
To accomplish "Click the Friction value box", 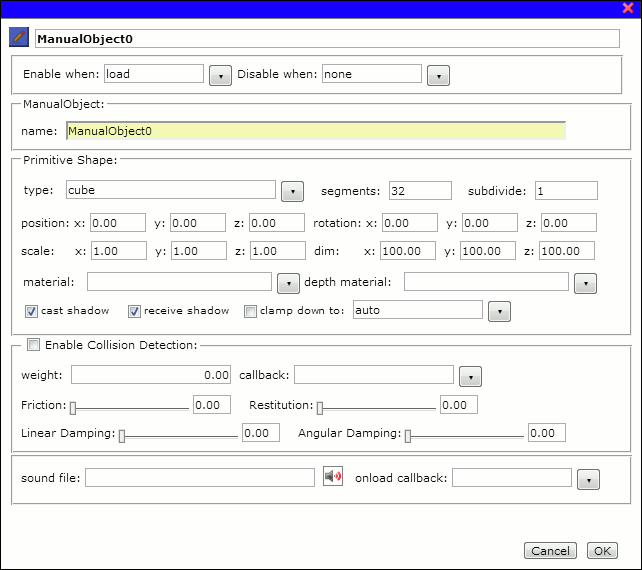I will [x=212, y=405].
